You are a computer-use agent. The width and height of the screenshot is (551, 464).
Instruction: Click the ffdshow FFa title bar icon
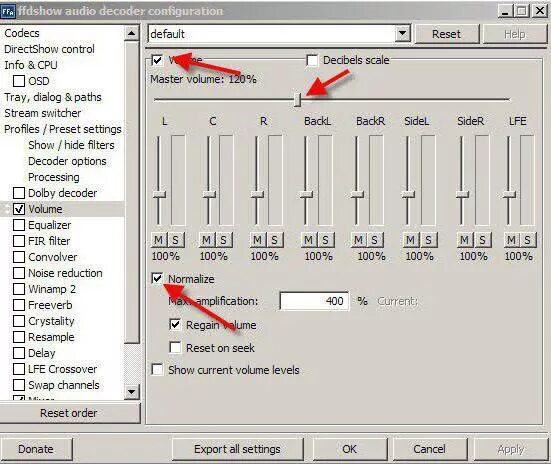[8, 12]
